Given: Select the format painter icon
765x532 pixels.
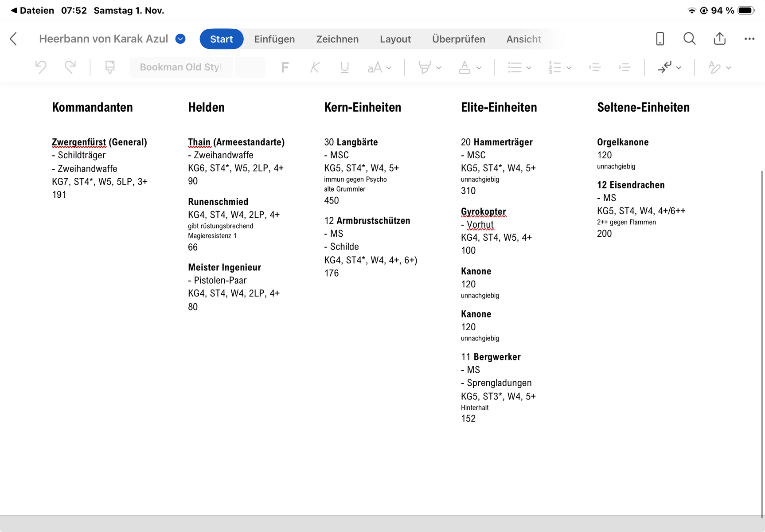Looking at the screenshot, I should [110, 67].
